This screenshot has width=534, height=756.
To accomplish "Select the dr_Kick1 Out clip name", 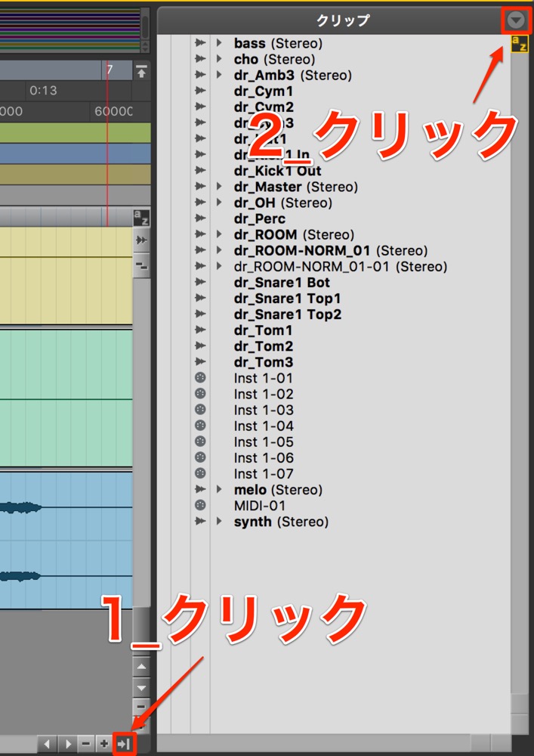I will click(277, 171).
